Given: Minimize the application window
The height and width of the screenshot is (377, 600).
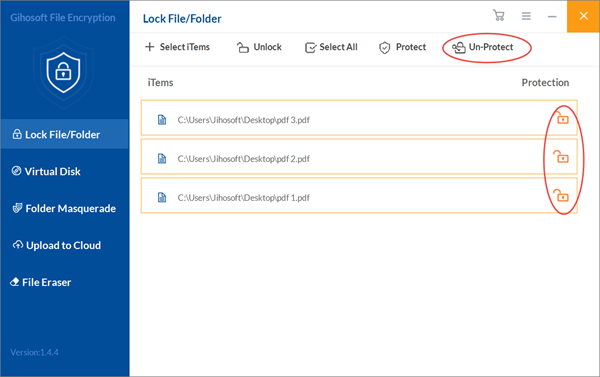Looking at the screenshot, I should click(552, 16).
